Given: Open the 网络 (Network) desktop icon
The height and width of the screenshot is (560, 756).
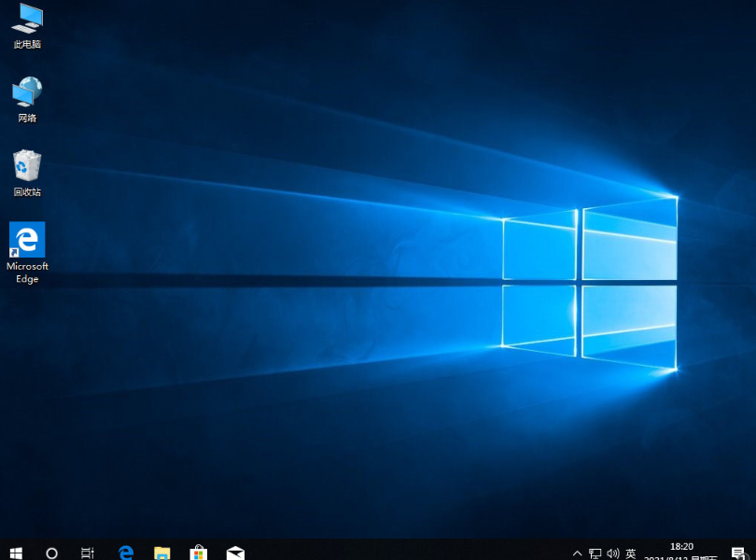Looking at the screenshot, I should point(27,93).
